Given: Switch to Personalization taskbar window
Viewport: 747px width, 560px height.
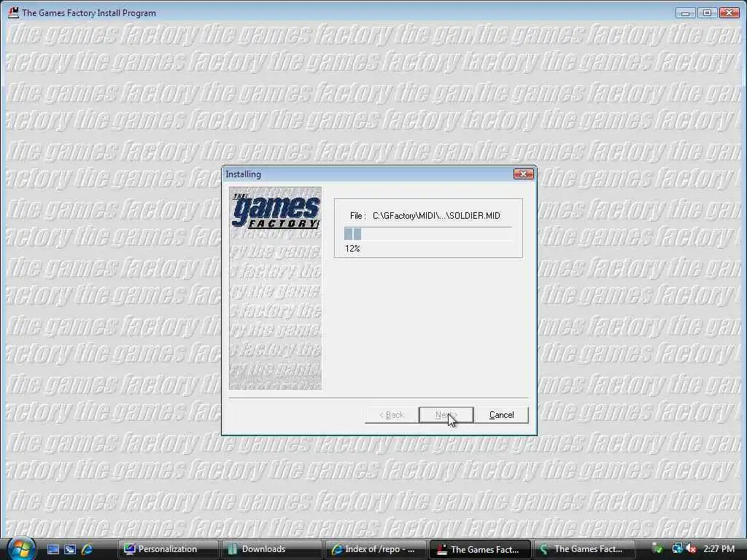Looking at the screenshot, I should (167, 549).
